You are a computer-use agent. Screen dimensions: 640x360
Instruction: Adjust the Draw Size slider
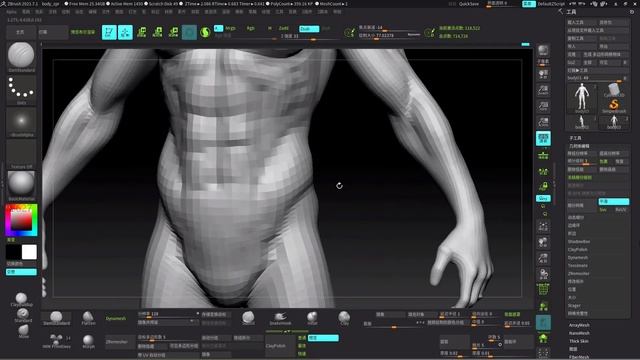pos(389,36)
